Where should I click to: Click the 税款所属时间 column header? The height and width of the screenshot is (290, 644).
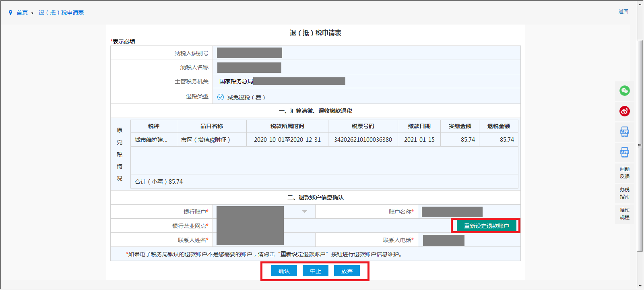[x=287, y=126]
